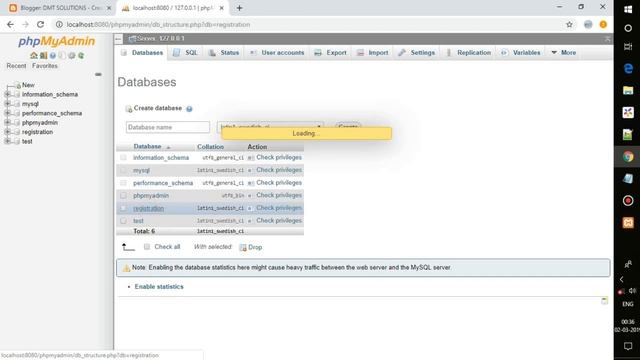This screenshot has width=640, height=360.
Task: Click the browser address bar
Action: tap(310, 24)
